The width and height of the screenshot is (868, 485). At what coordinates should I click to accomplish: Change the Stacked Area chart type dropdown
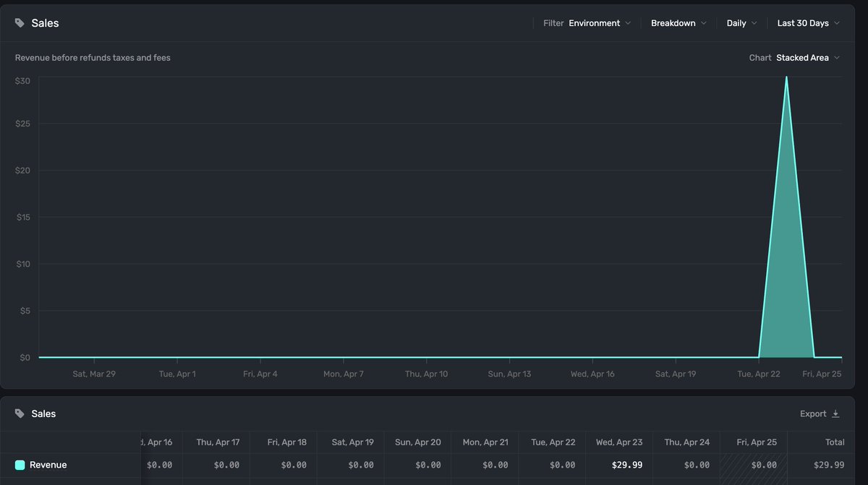click(808, 58)
